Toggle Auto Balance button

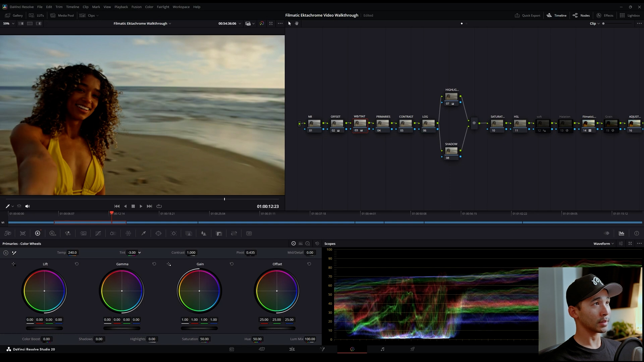pyautogui.click(x=6, y=253)
